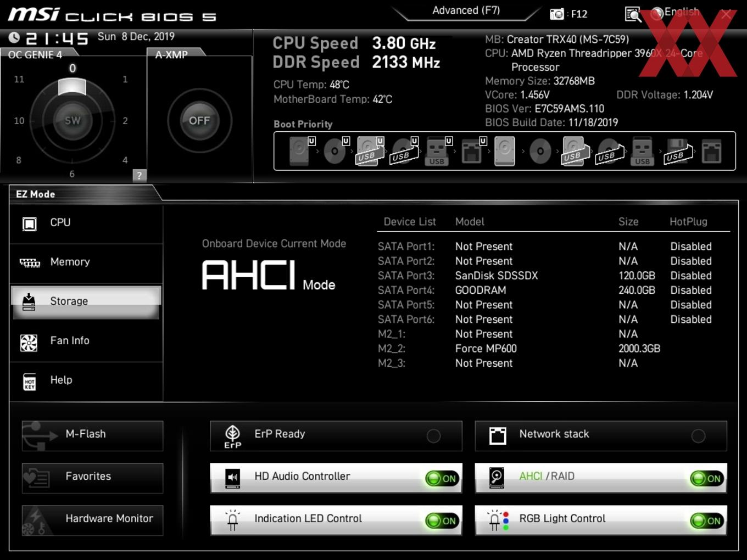Open the Favorites button
Viewport: 747px width, 560px height.
point(92,478)
